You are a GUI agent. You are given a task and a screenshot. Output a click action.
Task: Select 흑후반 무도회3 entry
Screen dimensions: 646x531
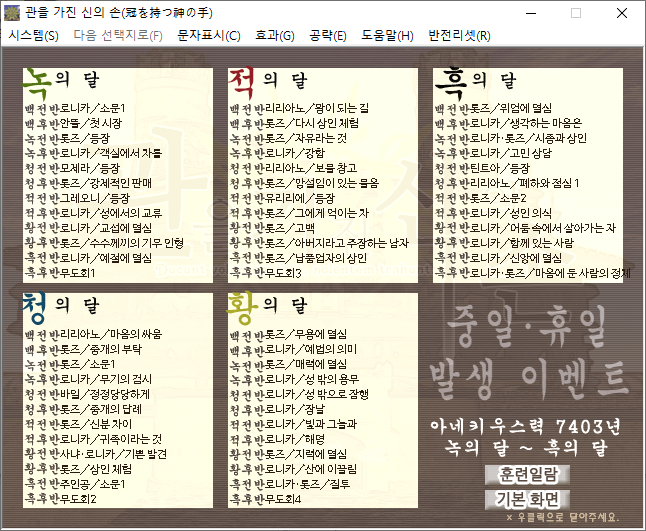point(265,273)
